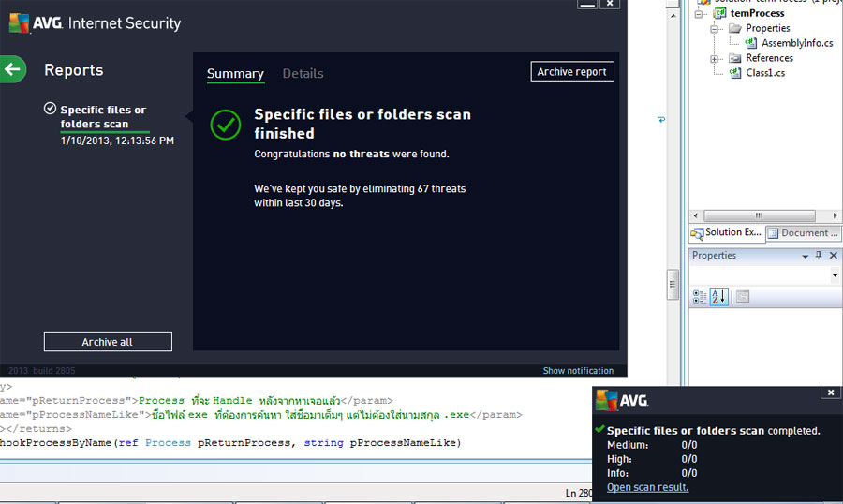Close the Properties panel
The image size is (843, 504).
(x=834, y=256)
